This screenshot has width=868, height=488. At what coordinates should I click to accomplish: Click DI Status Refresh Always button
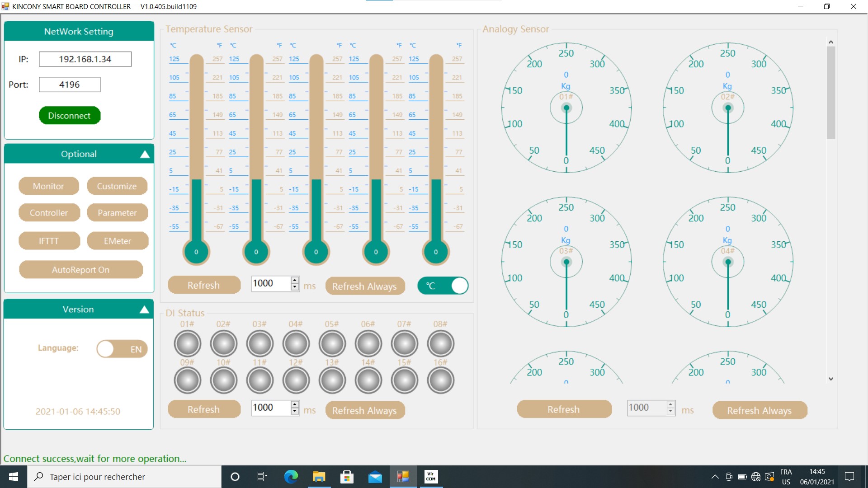(x=364, y=410)
